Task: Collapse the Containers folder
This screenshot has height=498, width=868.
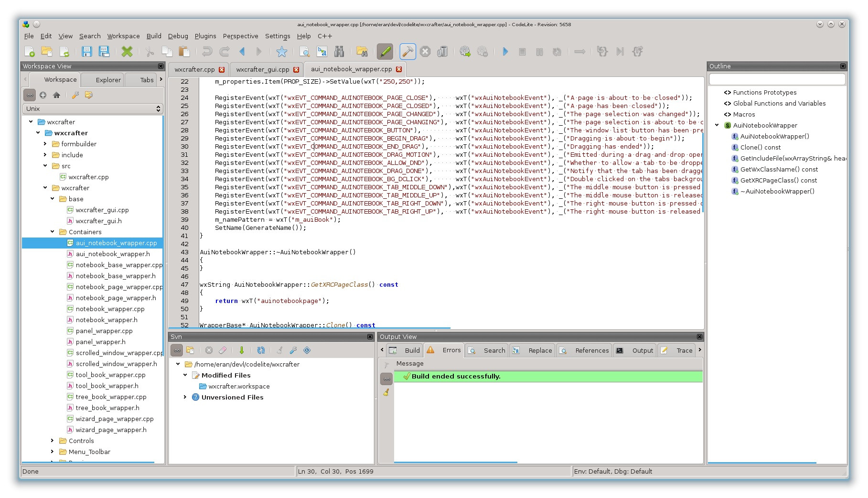Action: (53, 232)
